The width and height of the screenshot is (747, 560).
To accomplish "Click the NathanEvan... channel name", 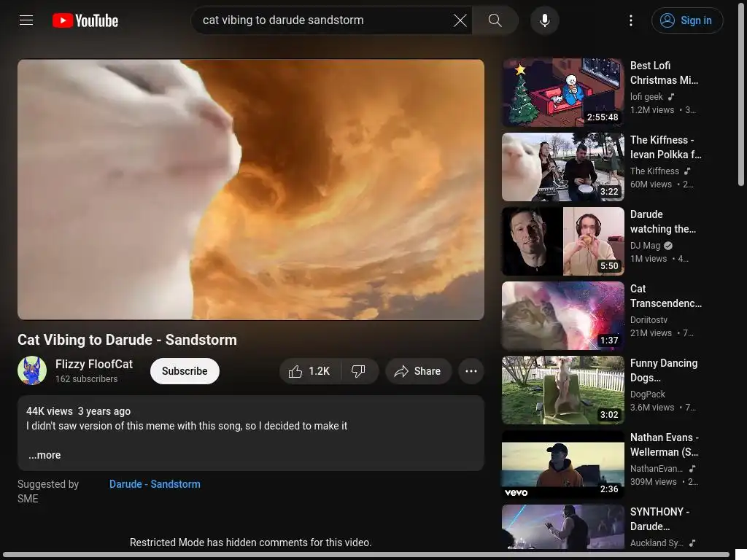I will 656,468.
